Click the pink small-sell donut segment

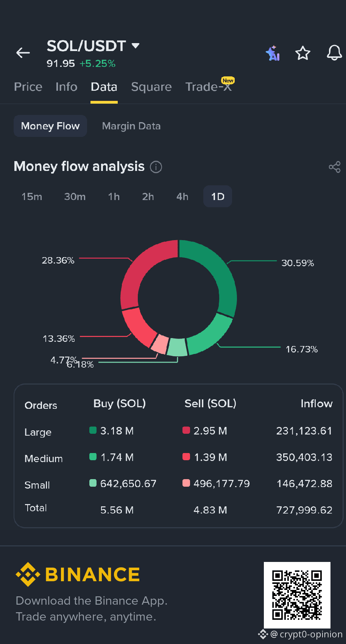coord(161,344)
